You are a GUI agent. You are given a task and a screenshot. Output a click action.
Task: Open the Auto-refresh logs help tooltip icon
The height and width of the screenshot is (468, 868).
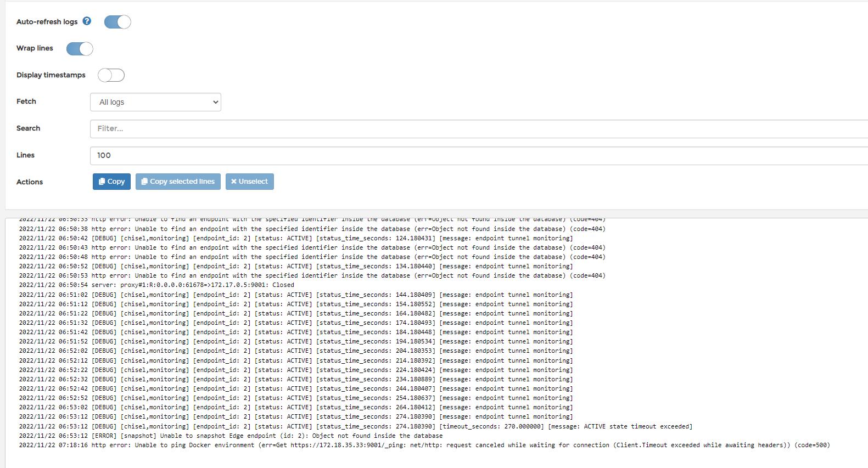point(87,21)
